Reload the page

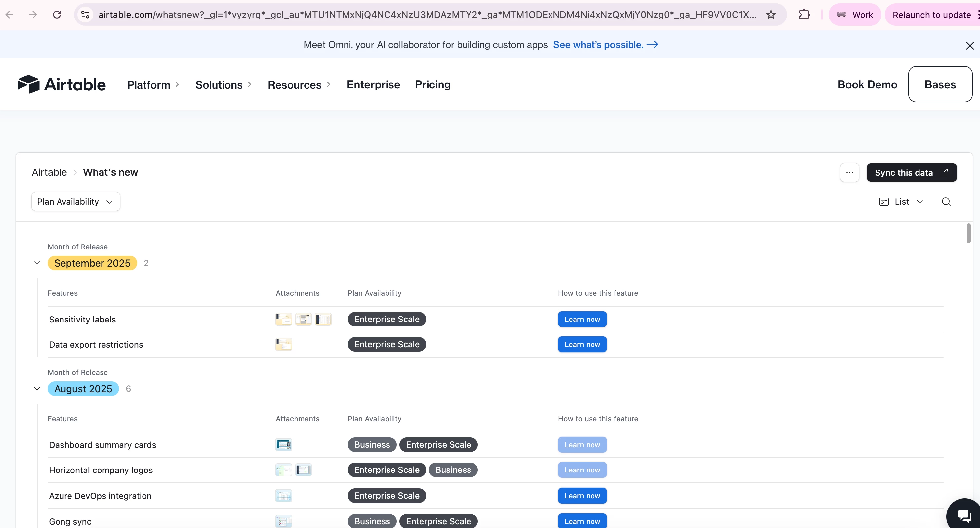(57, 15)
